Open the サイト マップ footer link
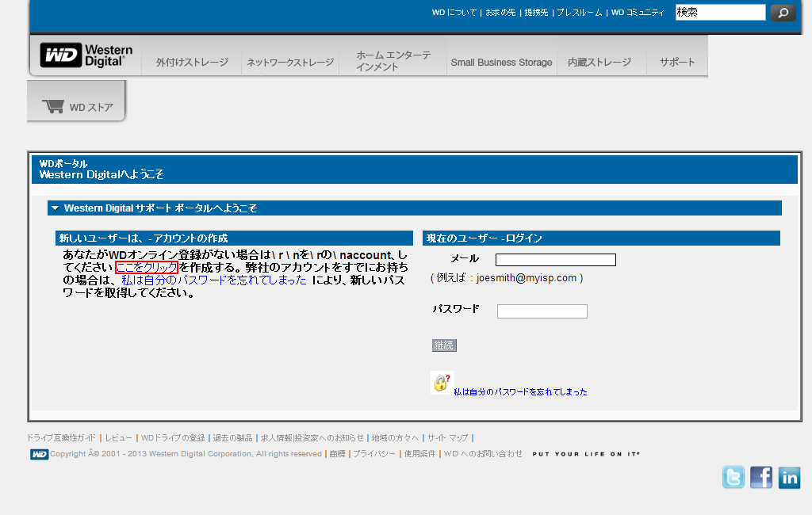This screenshot has width=812, height=515. pyautogui.click(x=447, y=438)
